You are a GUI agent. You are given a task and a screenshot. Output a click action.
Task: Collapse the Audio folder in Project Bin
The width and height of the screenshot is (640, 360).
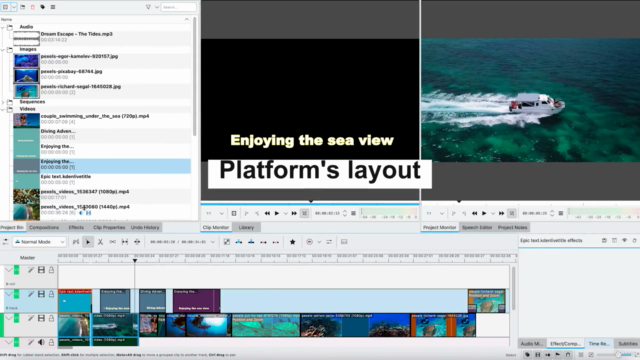coord(3,27)
